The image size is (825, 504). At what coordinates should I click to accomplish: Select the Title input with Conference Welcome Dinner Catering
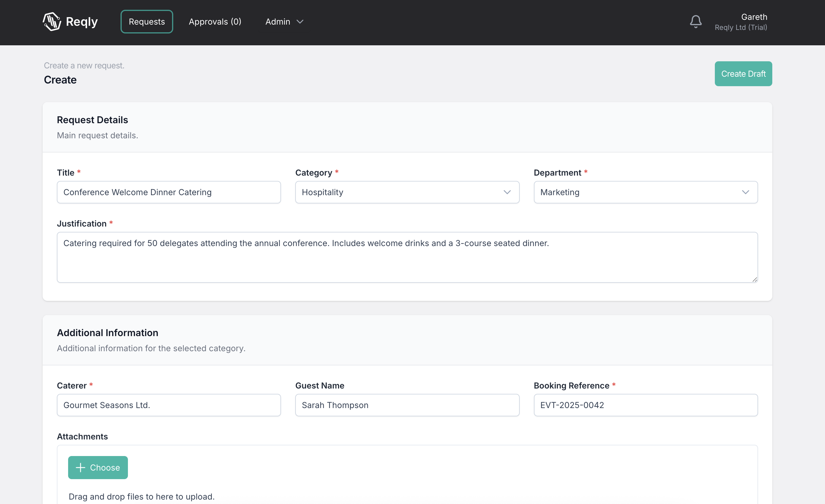(x=169, y=192)
